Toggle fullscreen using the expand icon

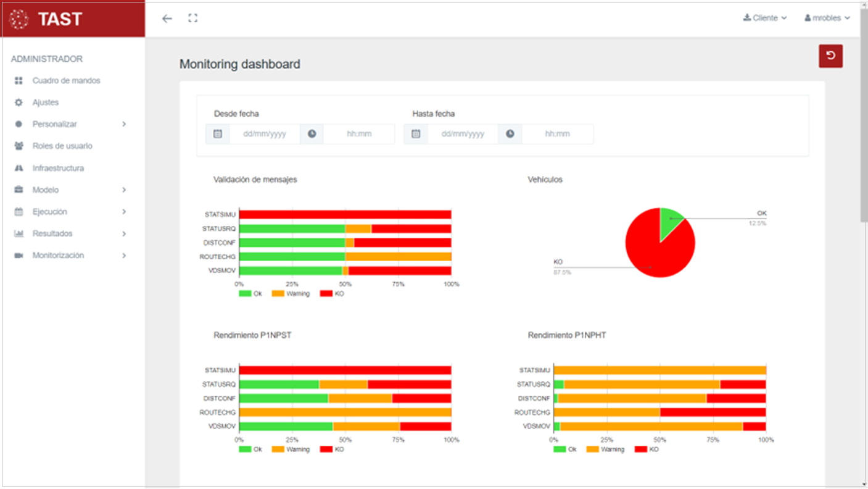tap(193, 19)
